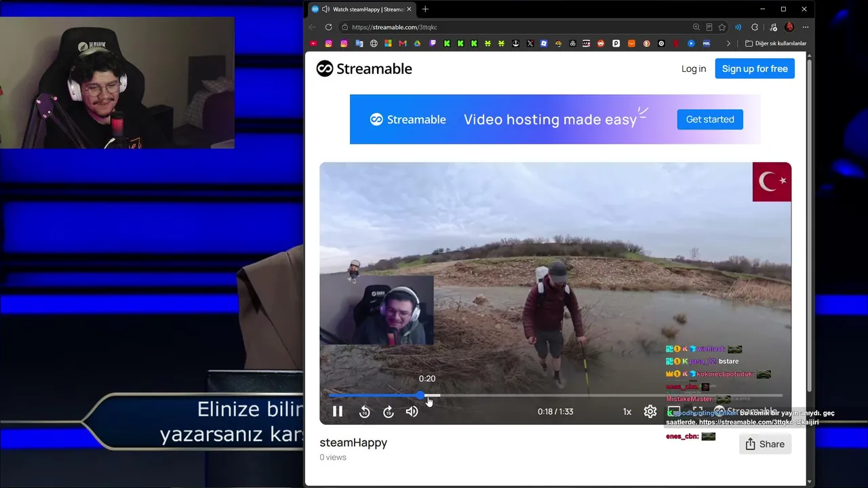Start read aloud for page
The height and width of the screenshot is (488, 868).
[x=738, y=27]
